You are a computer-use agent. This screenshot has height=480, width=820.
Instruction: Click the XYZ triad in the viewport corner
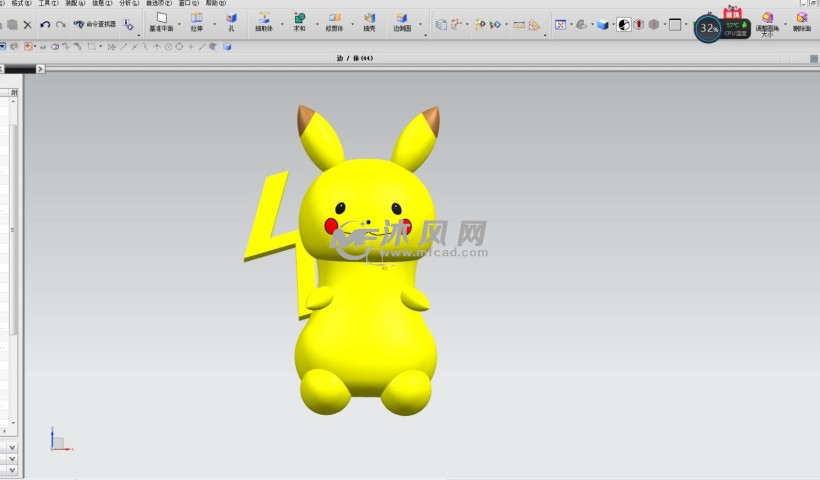pos(61,440)
